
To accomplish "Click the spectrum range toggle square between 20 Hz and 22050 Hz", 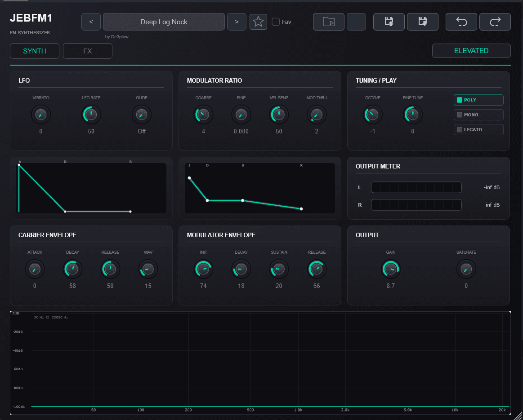I will click(48, 318).
